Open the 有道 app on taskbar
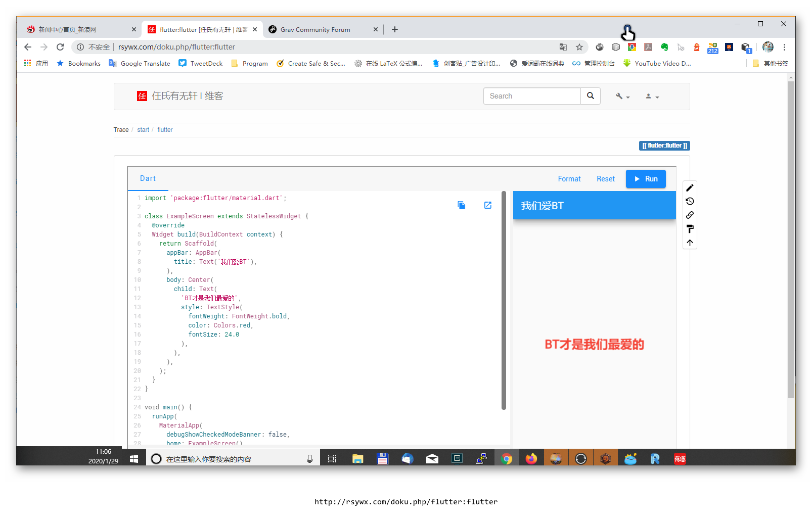812x522 pixels. [x=680, y=459]
